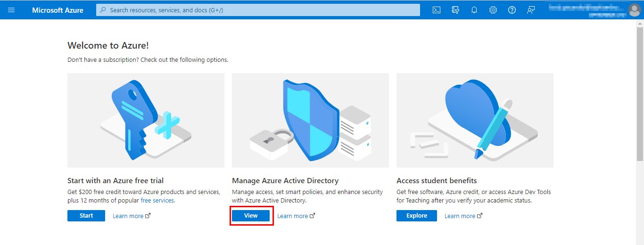644x245 pixels.
Task: Click the cloud and pencil student illustration
Action: coord(475,120)
